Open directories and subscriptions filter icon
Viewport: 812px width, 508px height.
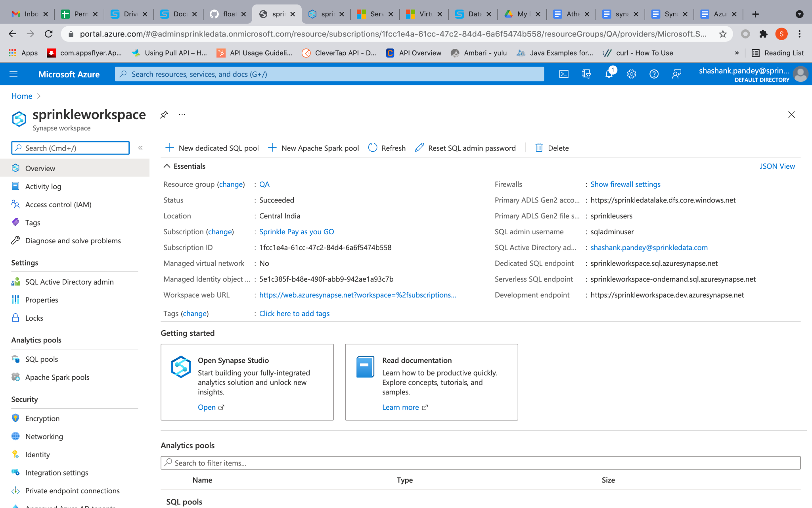pos(586,74)
